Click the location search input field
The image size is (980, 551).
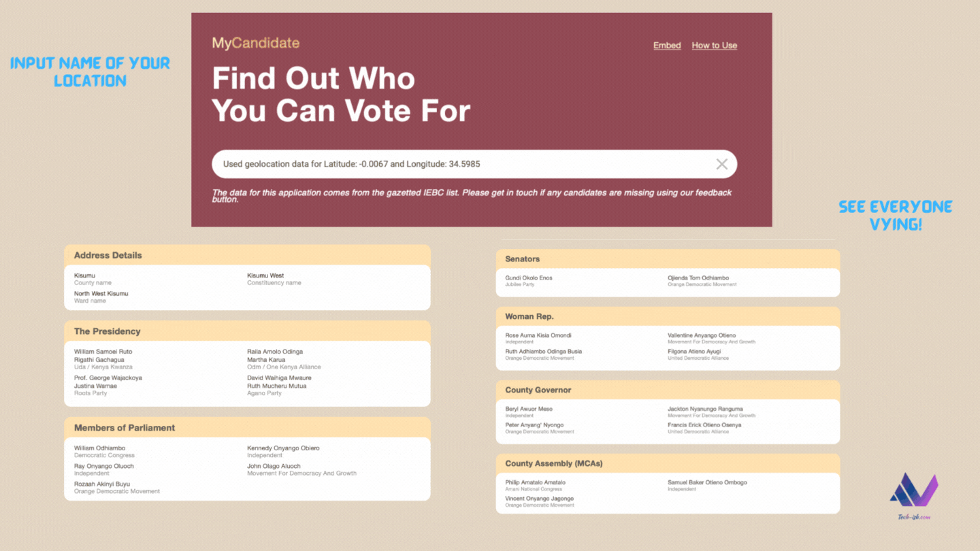(x=474, y=164)
